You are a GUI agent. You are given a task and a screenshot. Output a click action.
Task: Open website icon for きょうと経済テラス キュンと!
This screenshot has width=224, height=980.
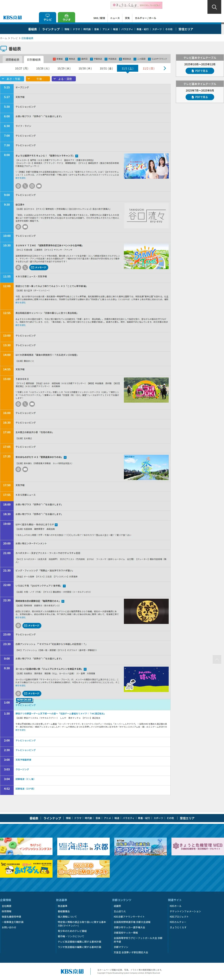coord(18,186)
